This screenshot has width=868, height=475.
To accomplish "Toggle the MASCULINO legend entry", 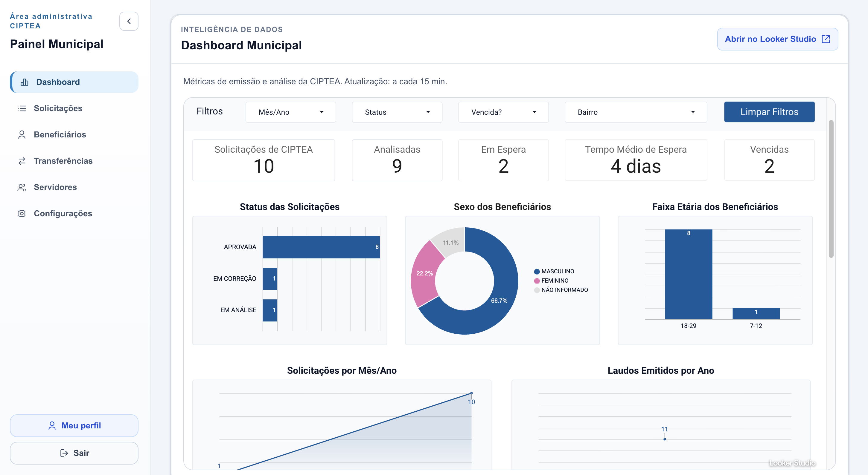I will pos(557,271).
